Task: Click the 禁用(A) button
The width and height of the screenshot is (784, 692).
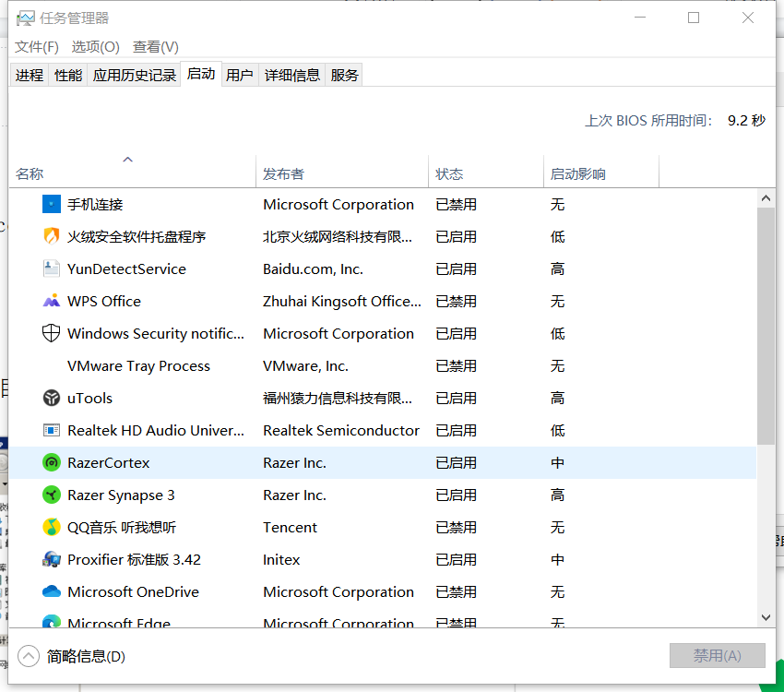Action: click(717, 655)
